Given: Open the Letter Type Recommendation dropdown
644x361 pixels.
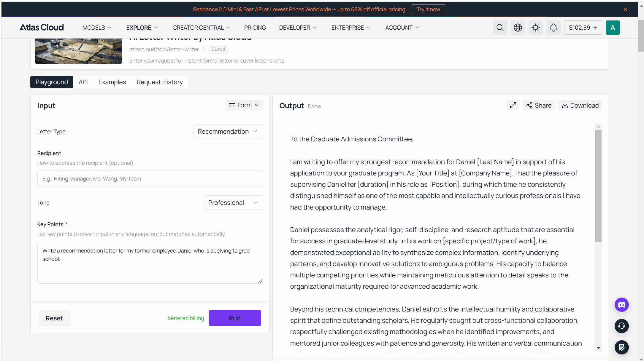Looking at the screenshot, I should point(228,131).
